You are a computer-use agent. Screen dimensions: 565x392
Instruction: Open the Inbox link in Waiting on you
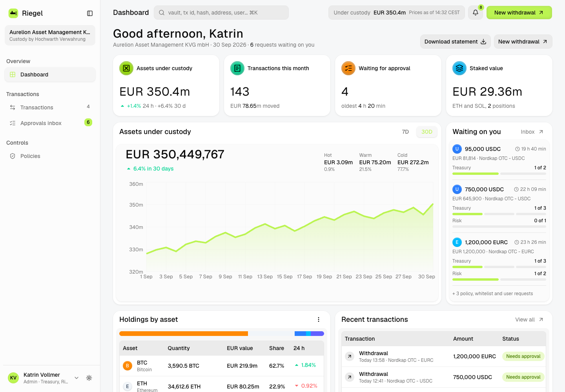point(532,132)
